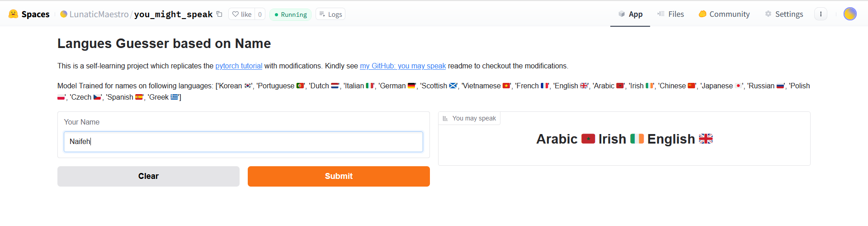The image size is (868, 226).
Task: Clear the name input with Clear button
Action: [x=148, y=176]
